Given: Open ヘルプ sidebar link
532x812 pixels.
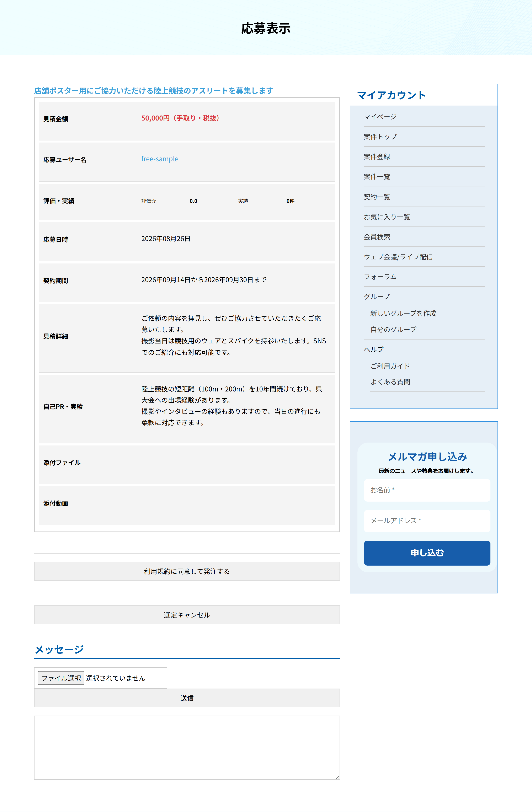Looking at the screenshot, I should 374,349.
